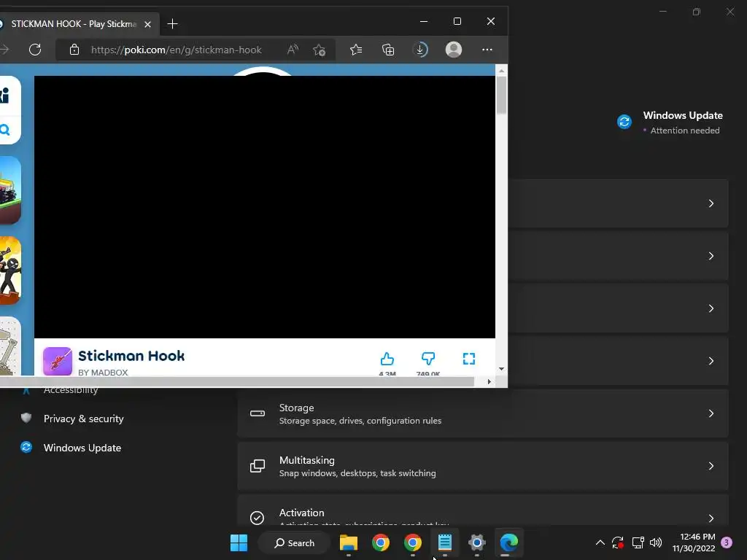Open notification center badge
This screenshot has height=560, width=747.
point(727,542)
